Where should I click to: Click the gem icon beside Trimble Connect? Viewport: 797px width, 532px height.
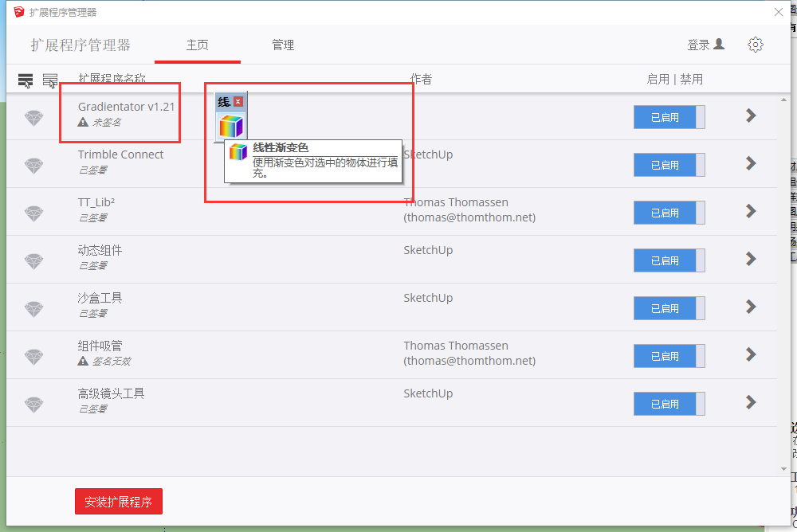(x=34, y=166)
